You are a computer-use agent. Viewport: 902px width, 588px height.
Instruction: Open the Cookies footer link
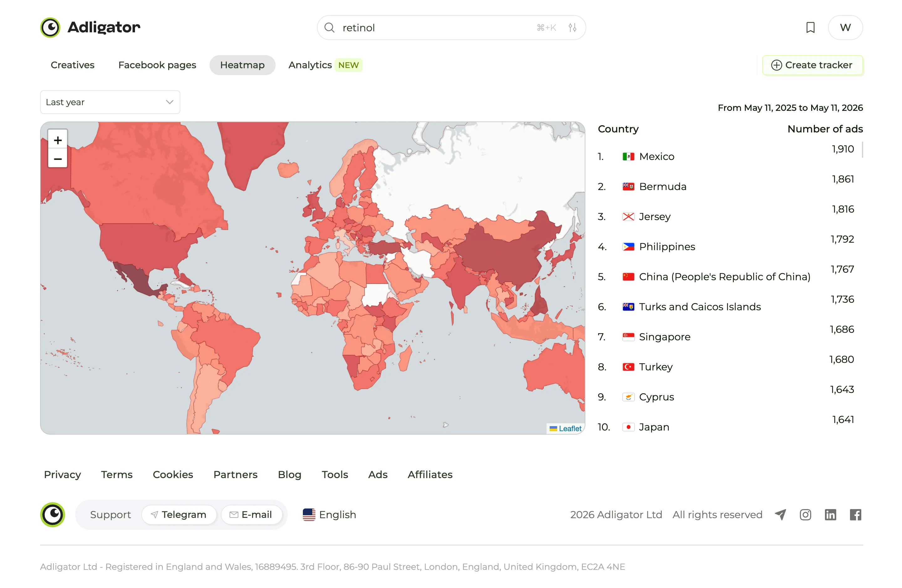173,474
